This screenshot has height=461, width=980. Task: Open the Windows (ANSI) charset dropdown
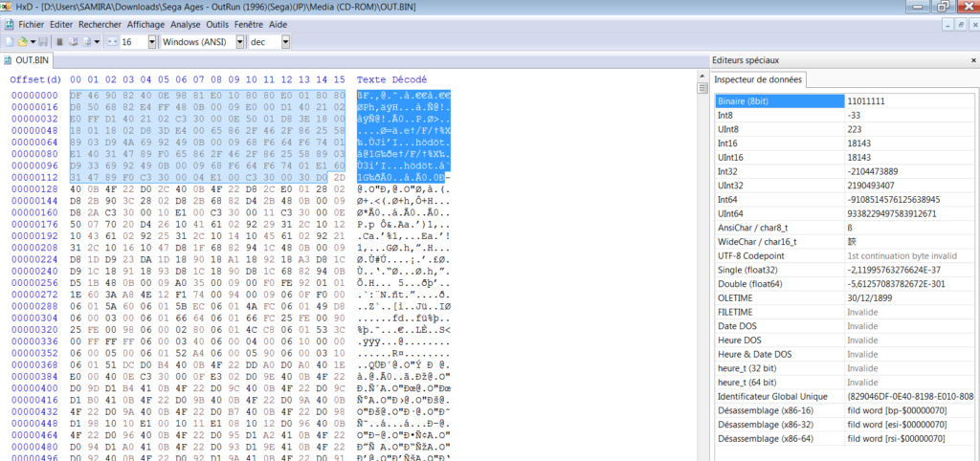point(240,42)
